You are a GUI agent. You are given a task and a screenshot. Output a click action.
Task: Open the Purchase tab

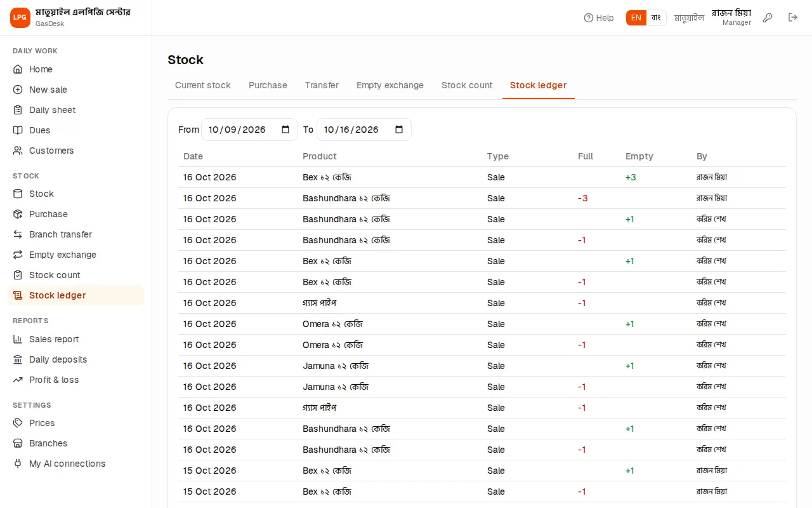pyautogui.click(x=268, y=85)
